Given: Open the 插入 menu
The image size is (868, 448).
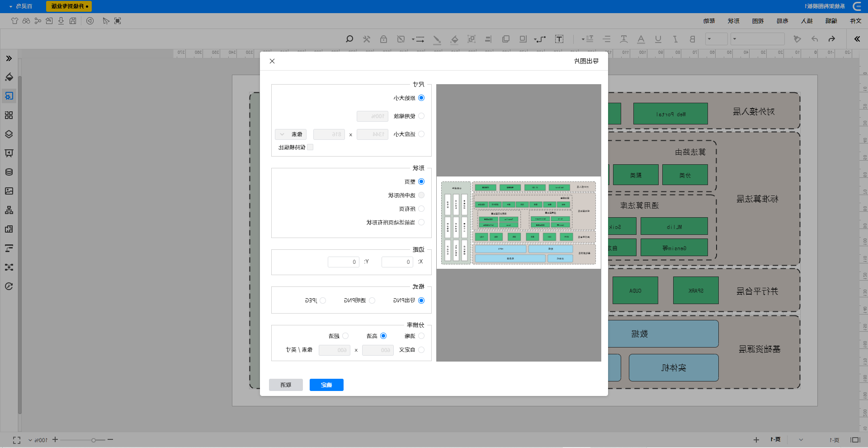Looking at the screenshot, I should (807, 21).
